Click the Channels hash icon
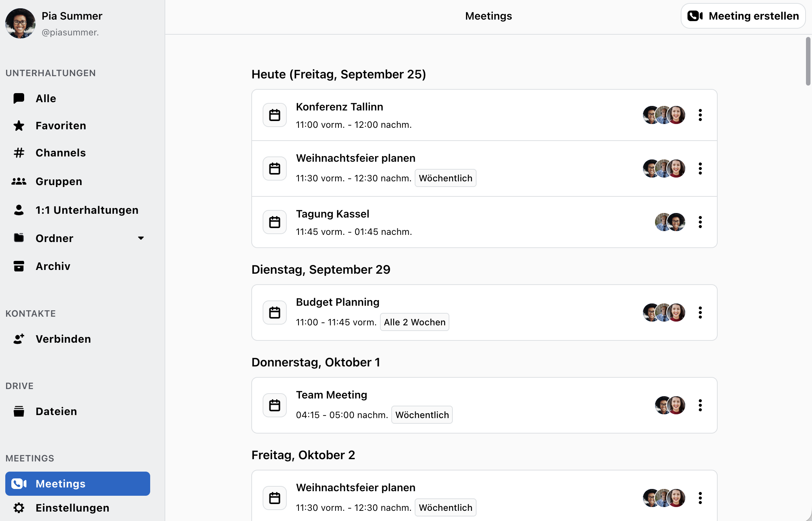Image resolution: width=812 pixels, height=521 pixels. (19, 153)
